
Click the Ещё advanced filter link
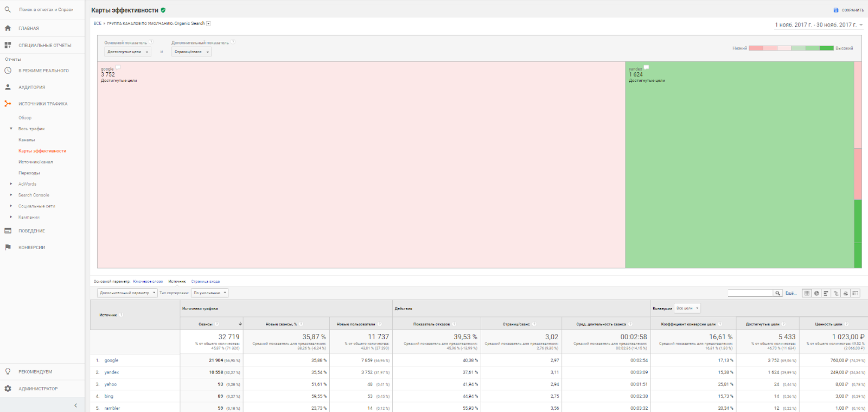[x=790, y=293]
